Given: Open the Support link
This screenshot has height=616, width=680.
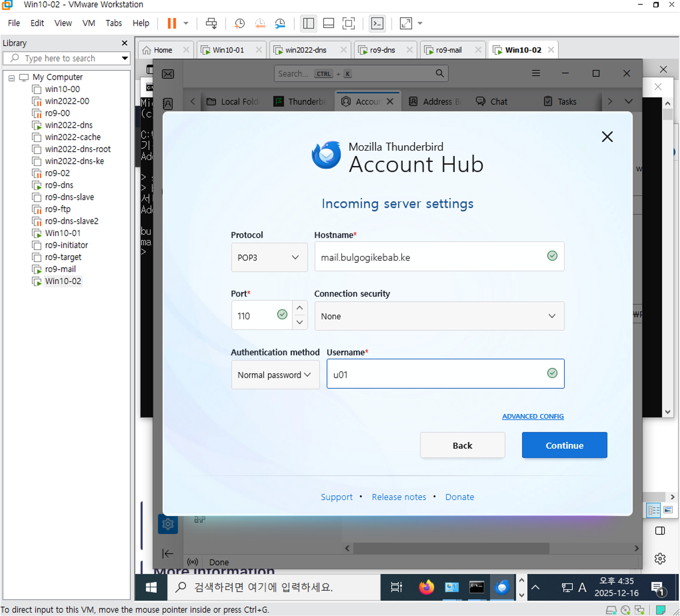Looking at the screenshot, I should click(x=337, y=497).
